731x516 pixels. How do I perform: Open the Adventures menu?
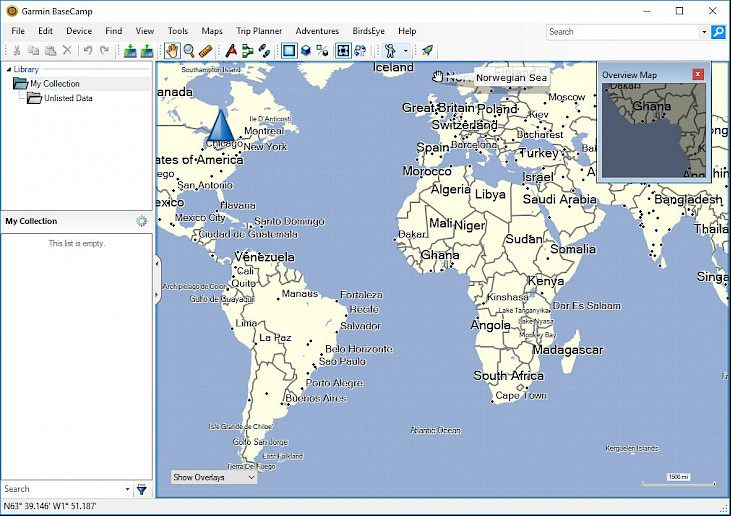317,31
